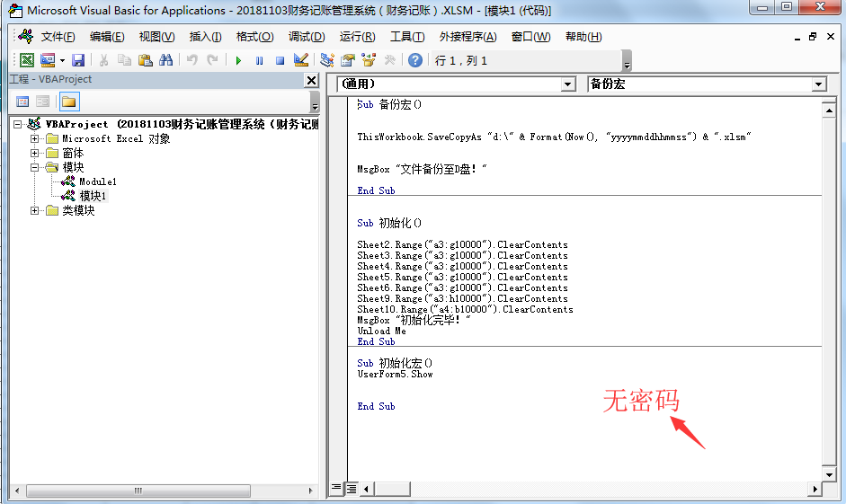
Task: Click the View Code icon in Project panel
Action: (x=22, y=102)
